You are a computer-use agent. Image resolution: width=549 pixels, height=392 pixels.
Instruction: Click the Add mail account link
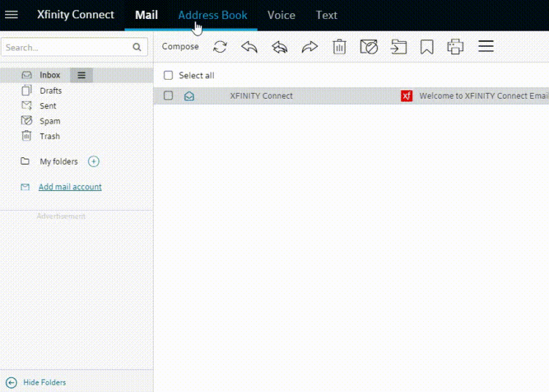(70, 187)
